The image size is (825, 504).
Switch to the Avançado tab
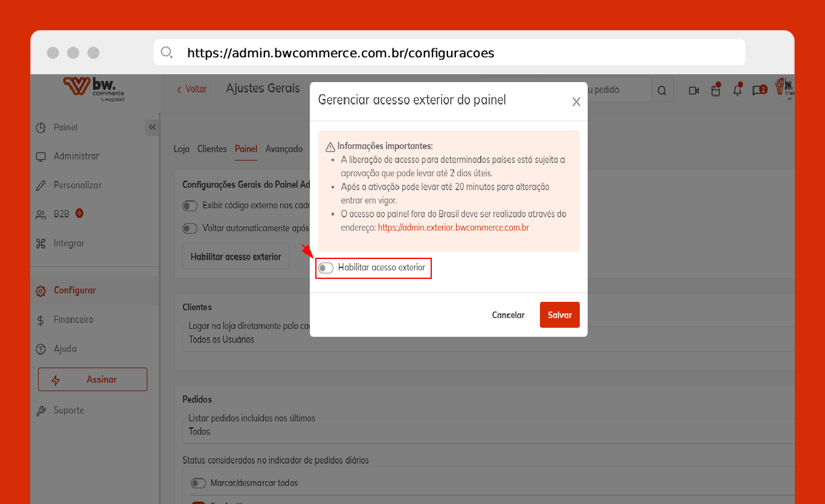pyautogui.click(x=284, y=149)
